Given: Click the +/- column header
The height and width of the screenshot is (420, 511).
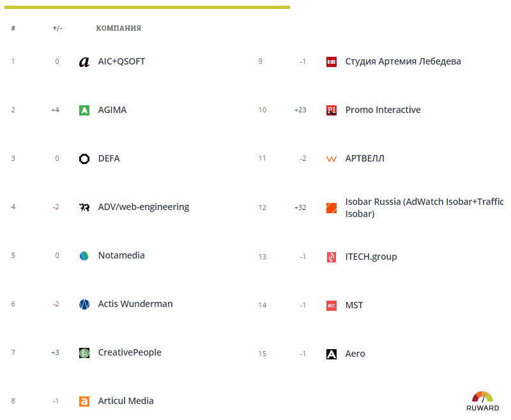Looking at the screenshot, I should pos(56,28).
